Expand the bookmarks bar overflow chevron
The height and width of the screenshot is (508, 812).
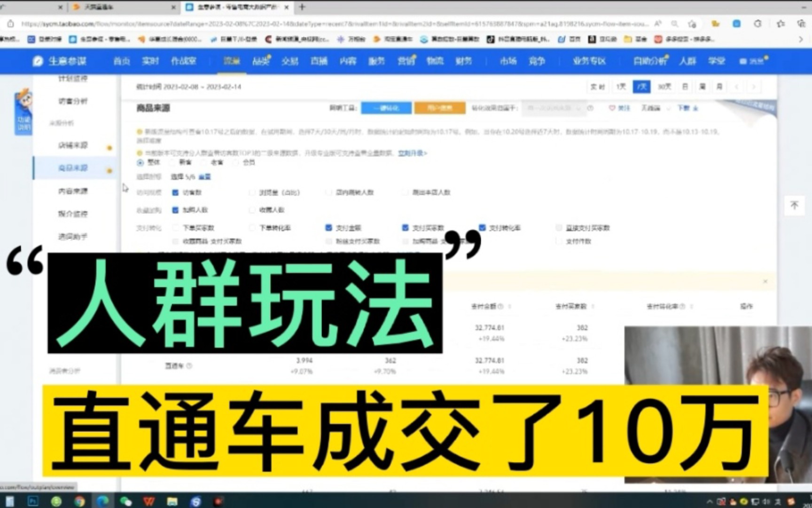(801, 40)
